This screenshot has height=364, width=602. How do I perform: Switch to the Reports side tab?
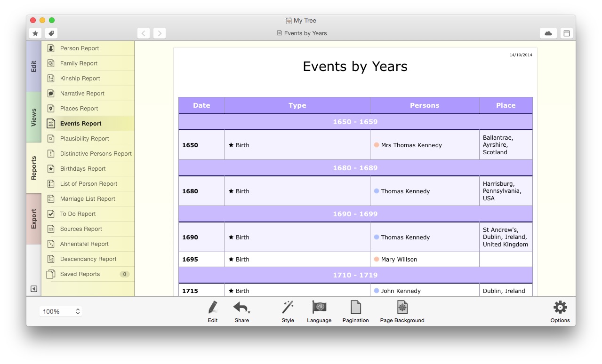pos(34,168)
